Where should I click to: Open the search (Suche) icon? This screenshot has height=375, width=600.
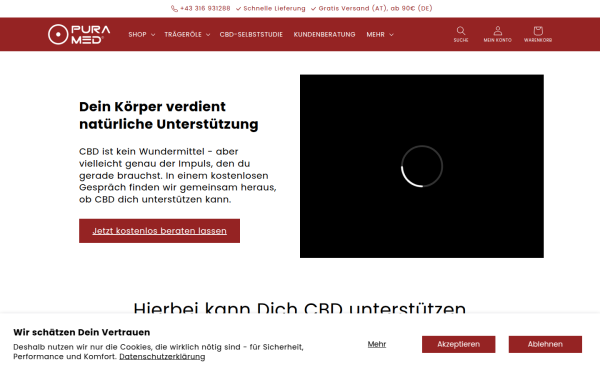pos(461,34)
